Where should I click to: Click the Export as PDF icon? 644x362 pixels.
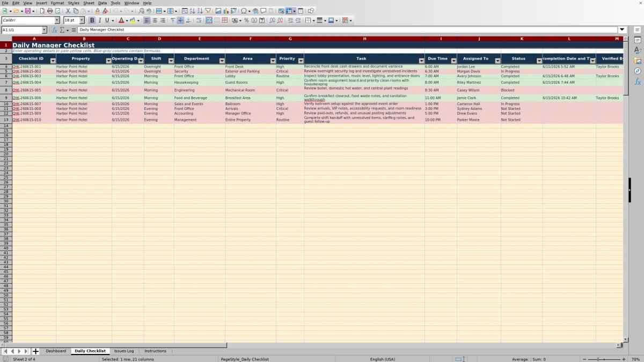coord(42,11)
